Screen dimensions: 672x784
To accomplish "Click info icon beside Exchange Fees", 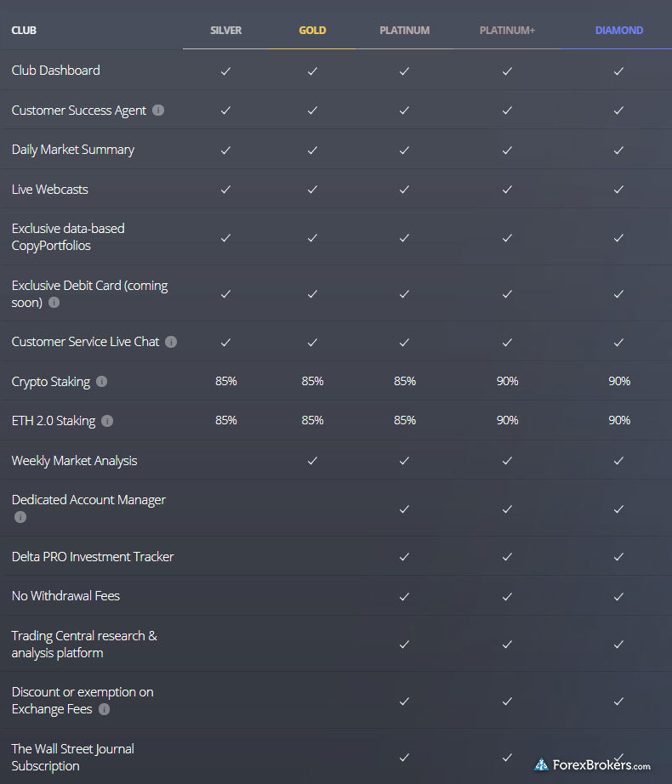I will 104,709.
